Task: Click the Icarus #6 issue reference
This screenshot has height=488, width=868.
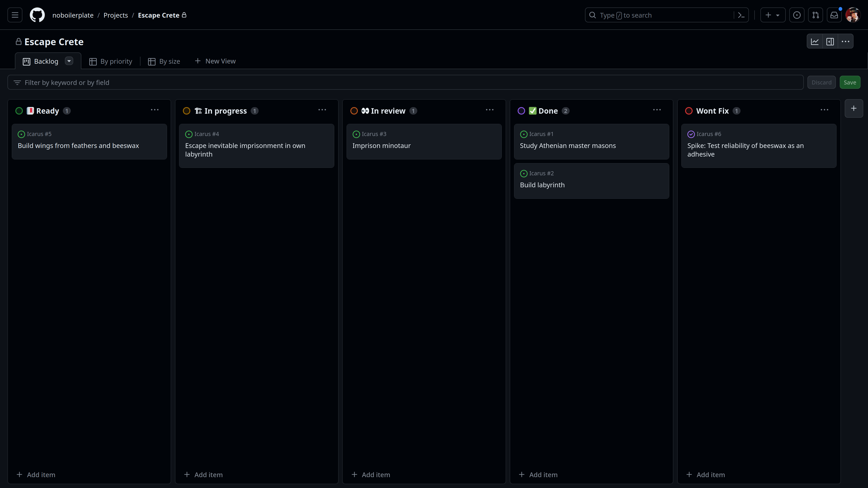Action: [x=709, y=134]
